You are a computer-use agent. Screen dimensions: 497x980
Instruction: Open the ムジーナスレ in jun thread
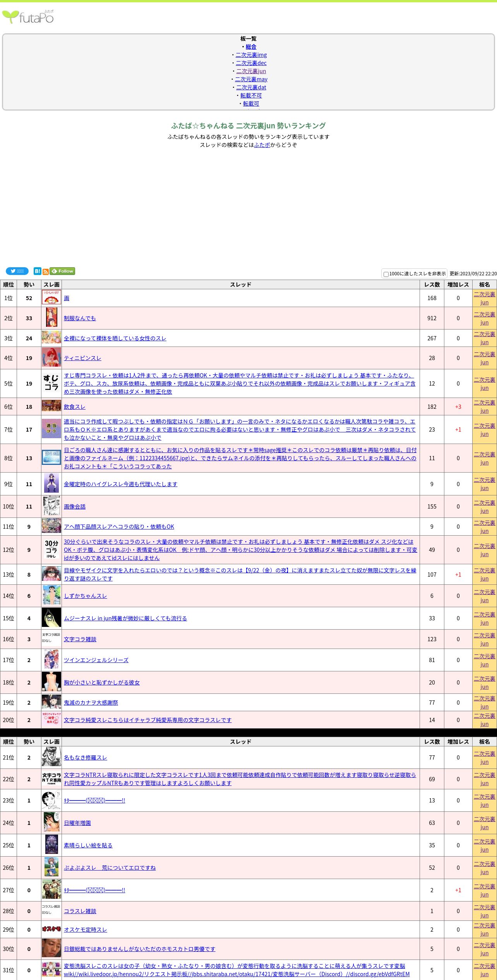125,618
